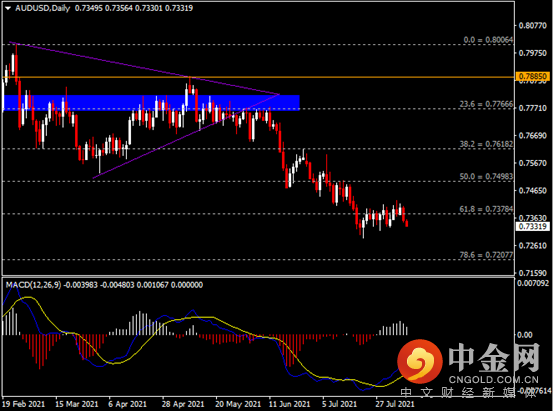This screenshot has height=411, width=554.
Task: Click the orange 0.78850 price label
Action: [x=533, y=76]
